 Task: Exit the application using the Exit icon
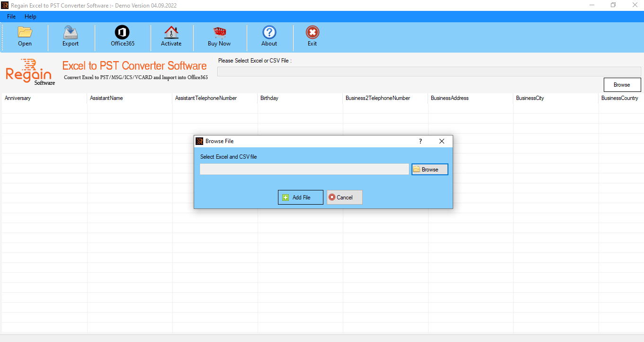pos(312,37)
